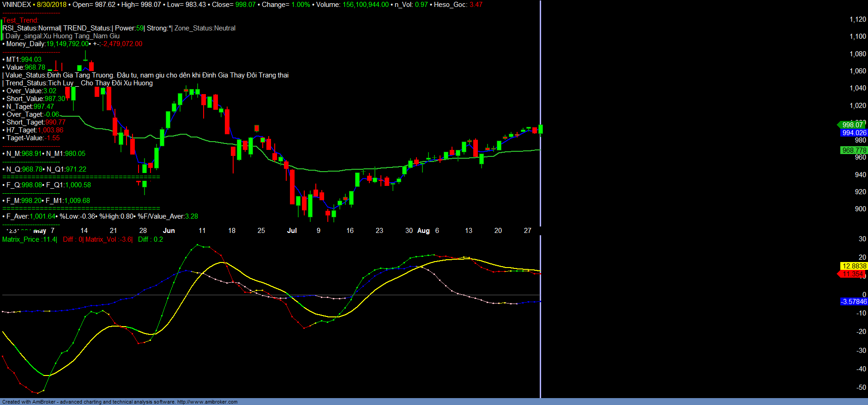
Task: Select the red Test_Trend label
Action: click(21, 20)
